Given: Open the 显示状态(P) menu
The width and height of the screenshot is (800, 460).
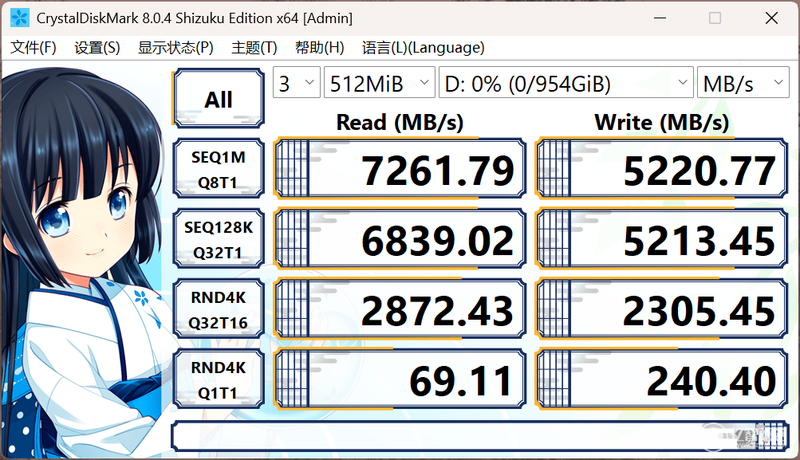Looking at the screenshot, I should click(x=176, y=47).
